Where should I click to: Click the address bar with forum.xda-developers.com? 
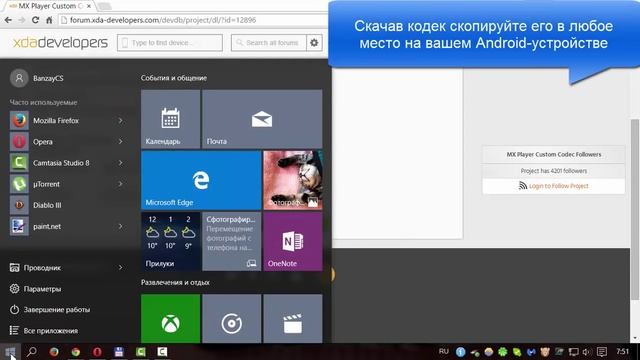[193, 20]
